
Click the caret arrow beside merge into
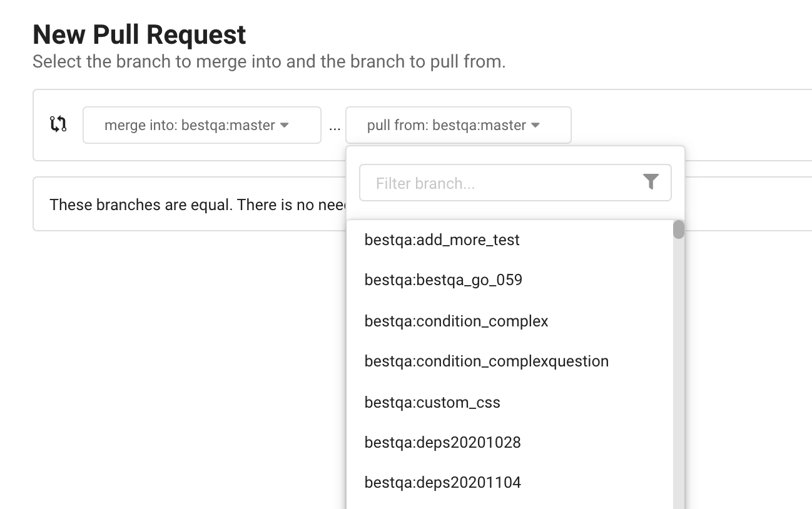coord(285,125)
